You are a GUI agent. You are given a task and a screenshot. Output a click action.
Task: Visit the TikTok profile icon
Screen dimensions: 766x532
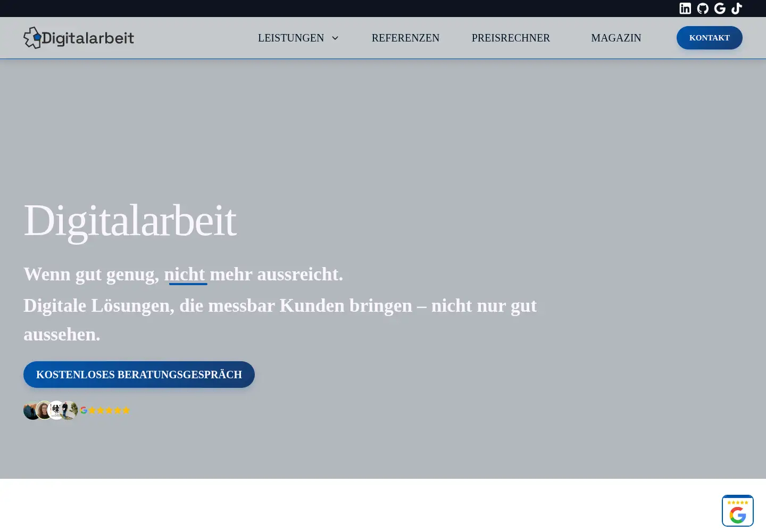[x=737, y=9]
